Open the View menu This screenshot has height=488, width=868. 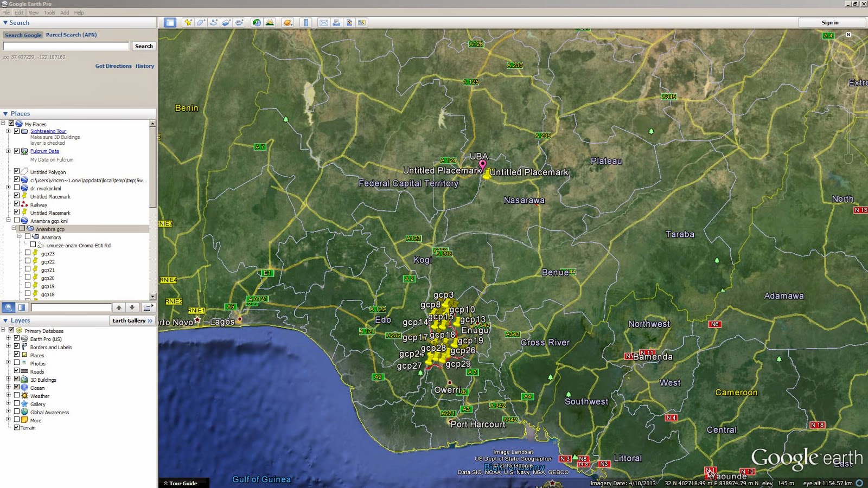click(34, 12)
